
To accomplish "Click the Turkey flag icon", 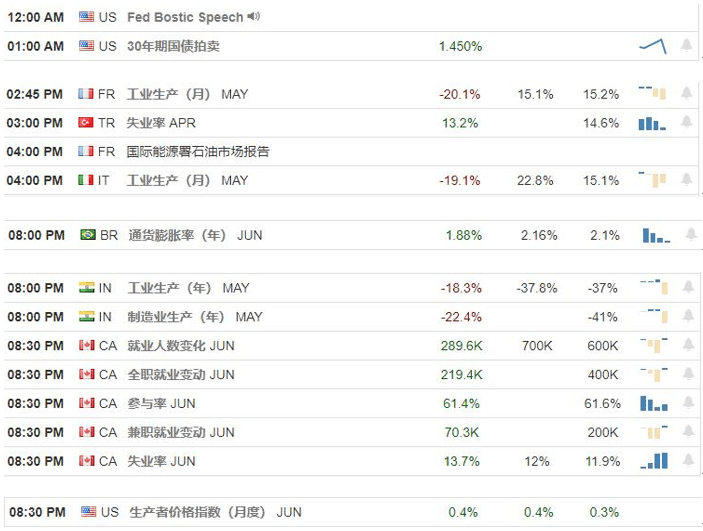I will (86, 122).
